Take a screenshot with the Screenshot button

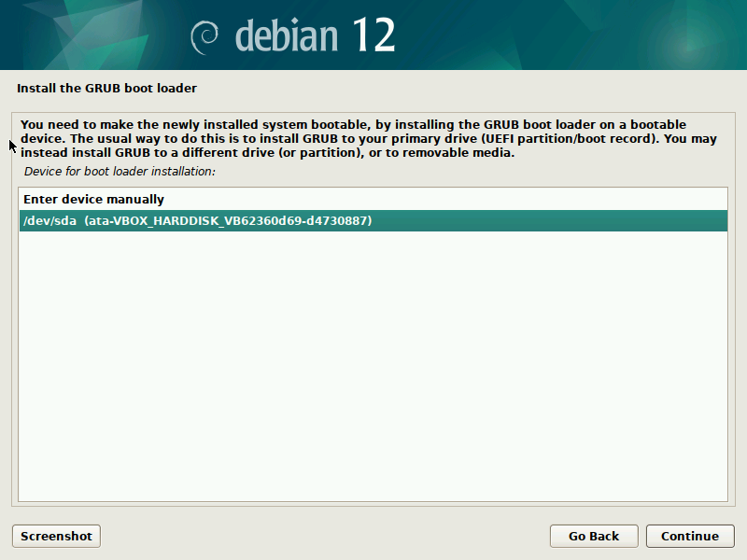(56, 536)
